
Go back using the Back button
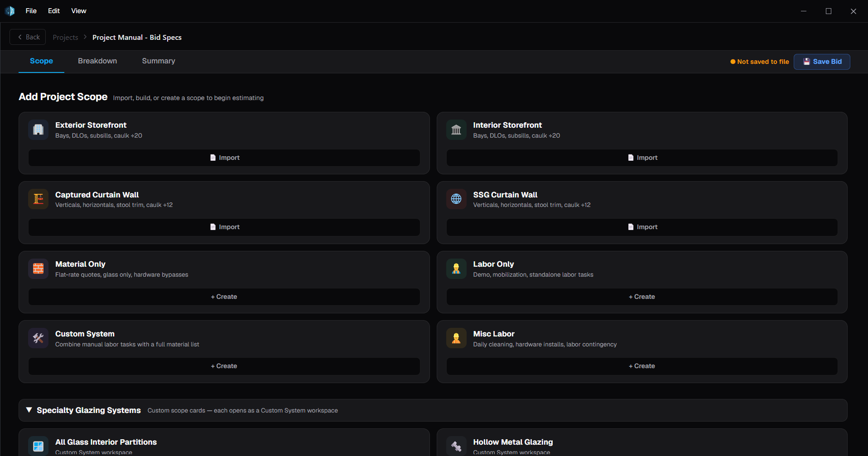point(28,37)
